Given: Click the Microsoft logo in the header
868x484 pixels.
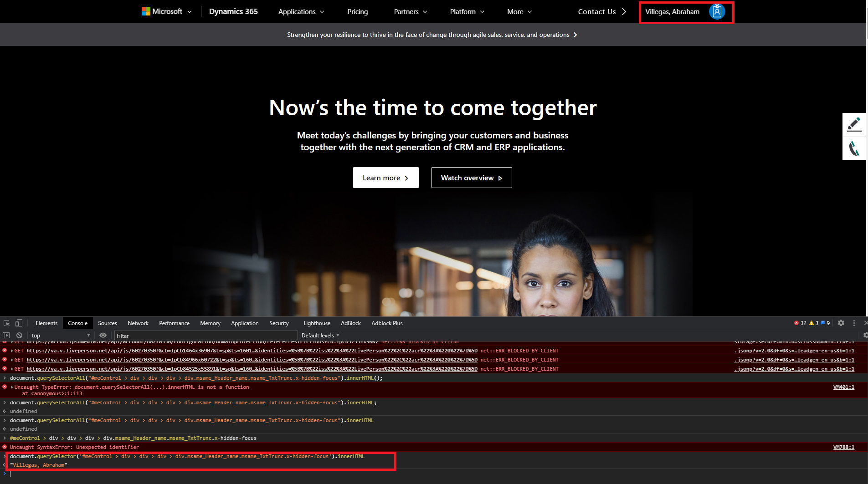Looking at the screenshot, I should (x=162, y=11).
